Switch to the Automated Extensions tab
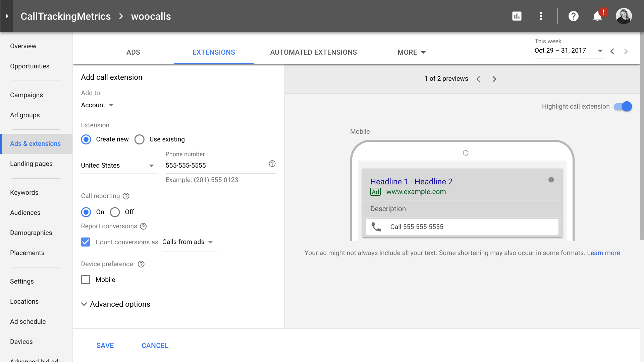644x362 pixels. pyautogui.click(x=313, y=52)
